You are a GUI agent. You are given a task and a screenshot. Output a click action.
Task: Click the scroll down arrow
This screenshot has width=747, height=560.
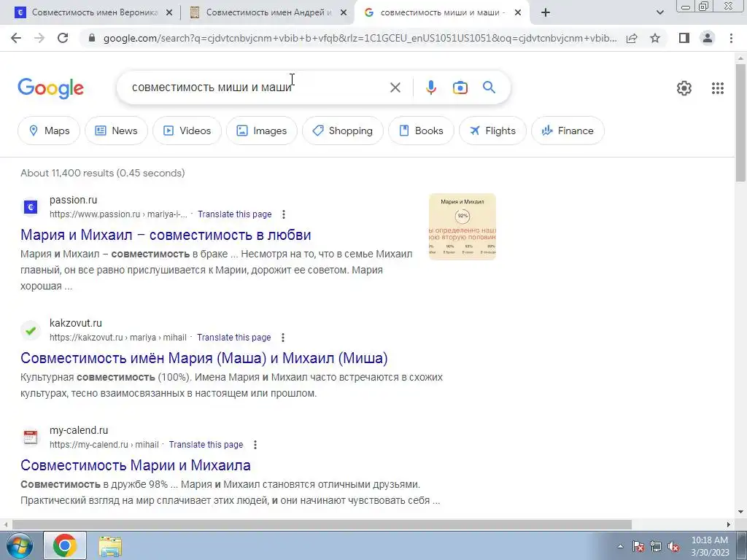(740, 513)
